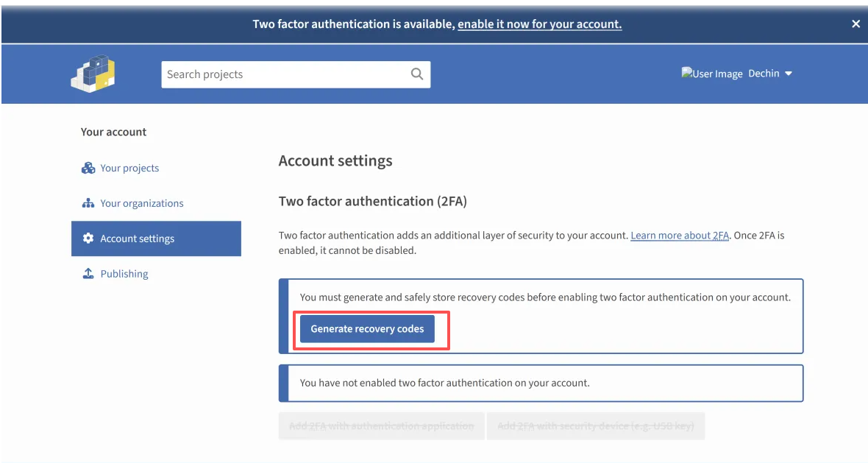Dismiss the two factor authentication banner
This screenshot has height=463, width=868.
click(855, 24)
